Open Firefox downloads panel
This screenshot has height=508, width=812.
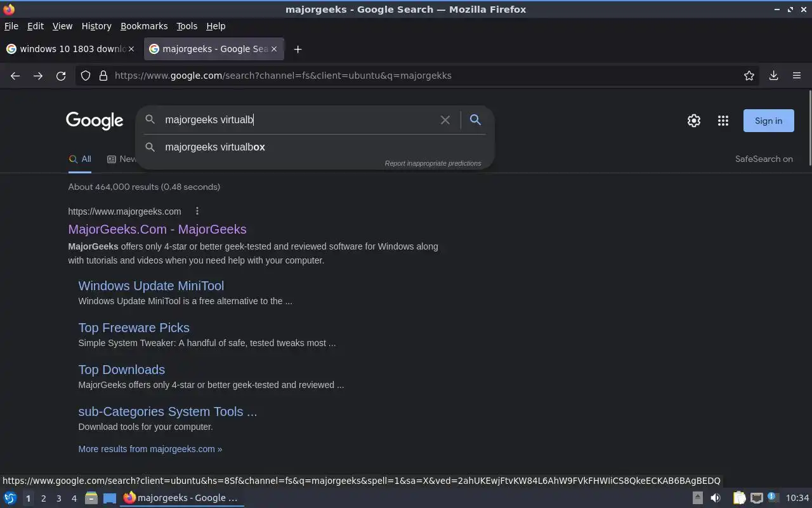[x=774, y=76]
